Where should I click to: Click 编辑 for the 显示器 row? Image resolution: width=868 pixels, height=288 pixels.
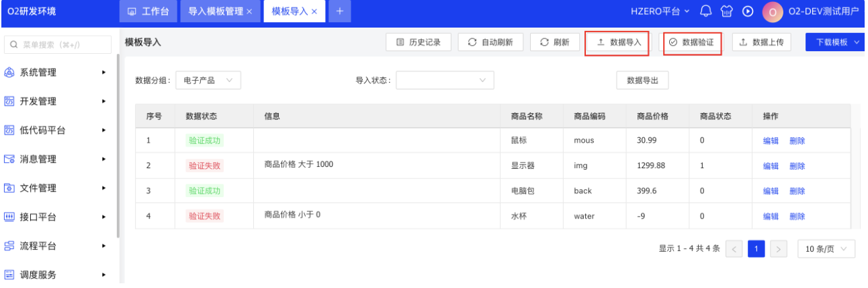click(771, 166)
